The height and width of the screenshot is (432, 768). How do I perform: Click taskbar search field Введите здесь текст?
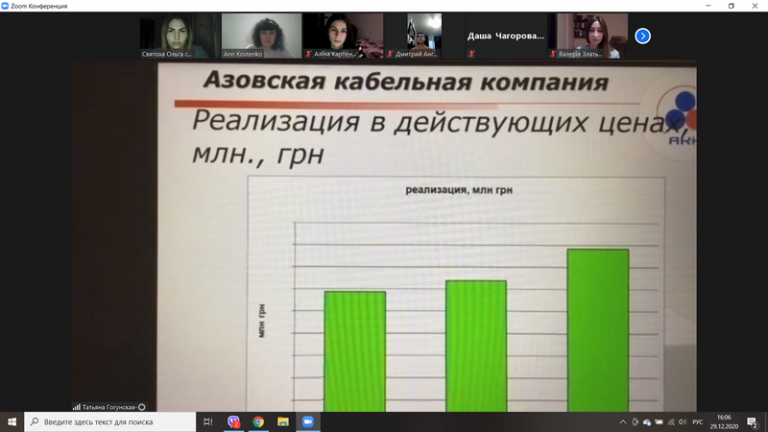(x=110, y=422)
